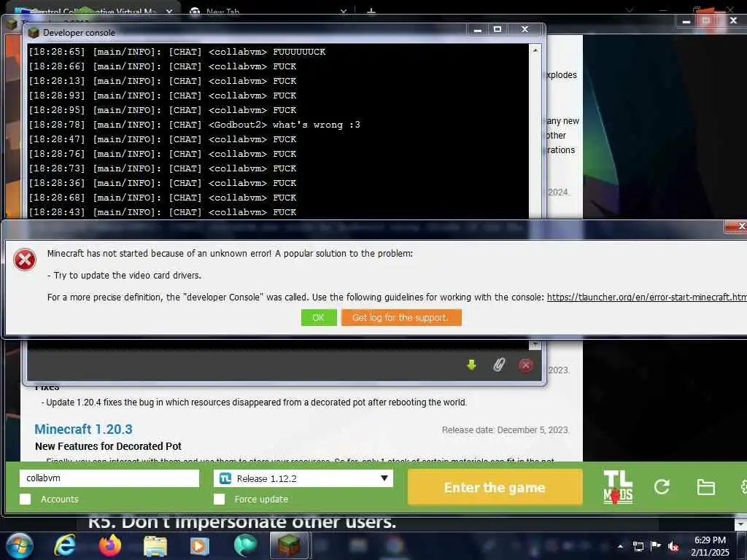Image resolution: width=747 pixels, height=560 pixels.
Task: Close the New Tab browser tab
Action: pyautogui.click(x=343, y=12)
